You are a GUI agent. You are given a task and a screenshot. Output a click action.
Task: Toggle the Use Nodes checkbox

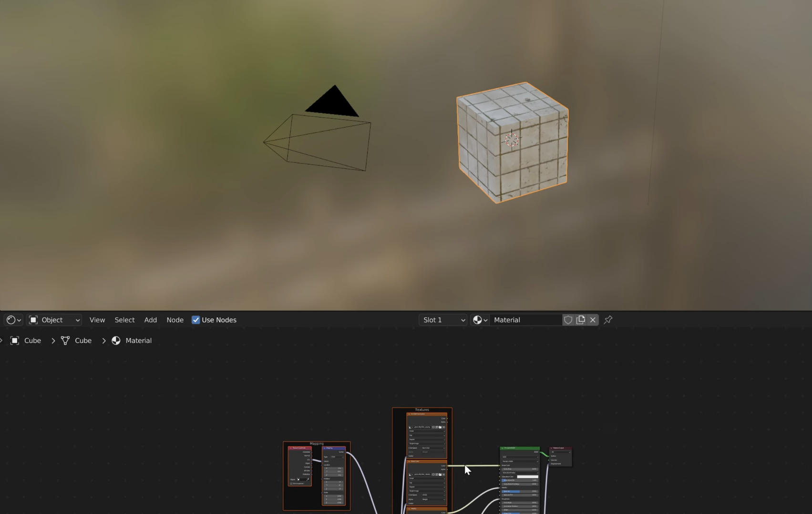(x=195, y=320)
